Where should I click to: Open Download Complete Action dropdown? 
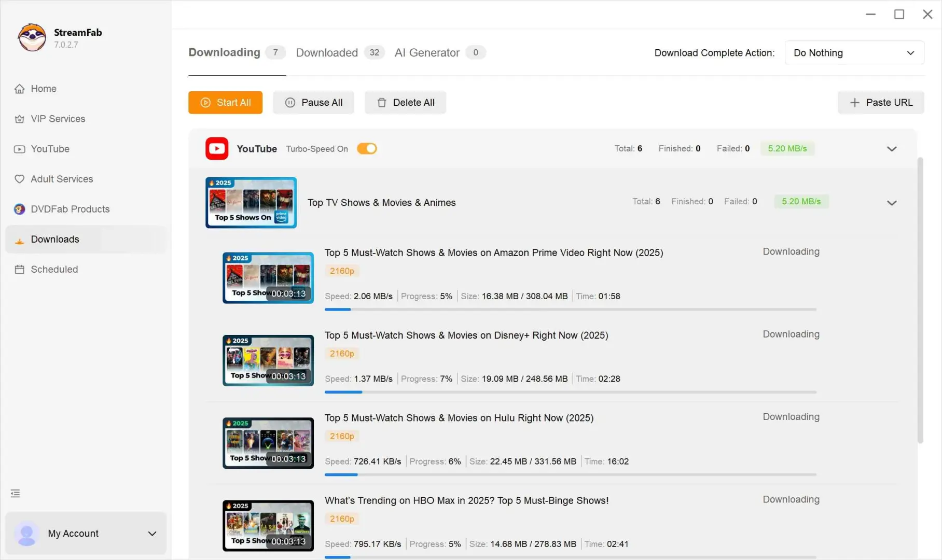854,53
